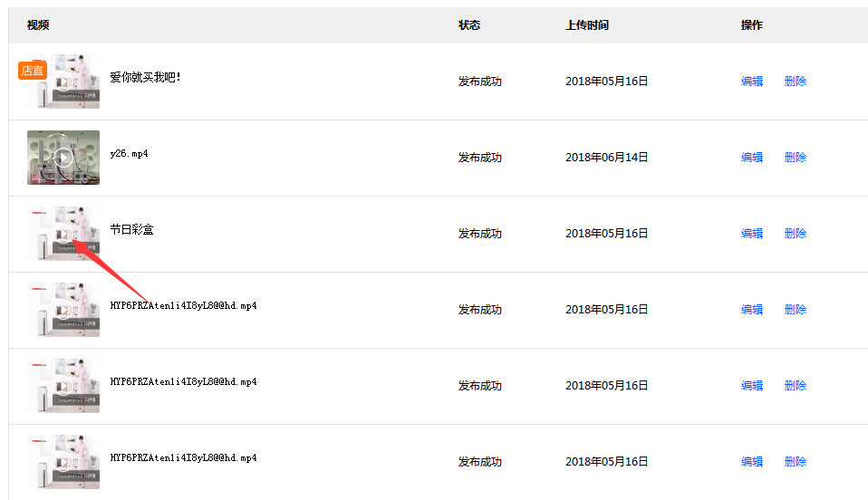Select the y26.mp4 title text

point(130,154)
